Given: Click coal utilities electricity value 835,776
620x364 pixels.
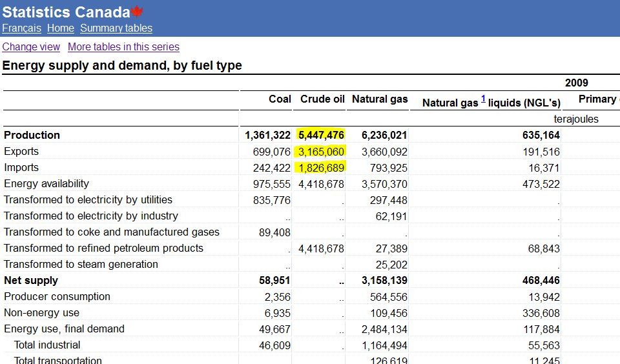Looking at the screenshot, I should pos(272,200).
